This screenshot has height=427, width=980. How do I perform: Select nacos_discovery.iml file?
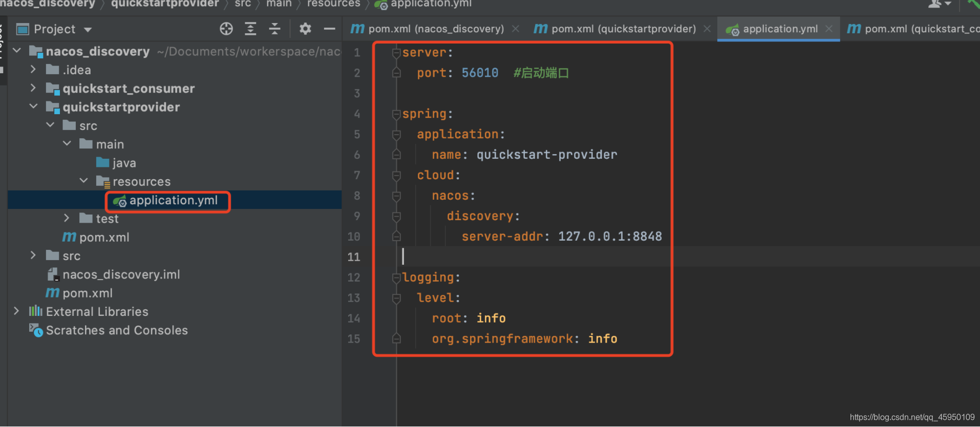coord(121,274)
